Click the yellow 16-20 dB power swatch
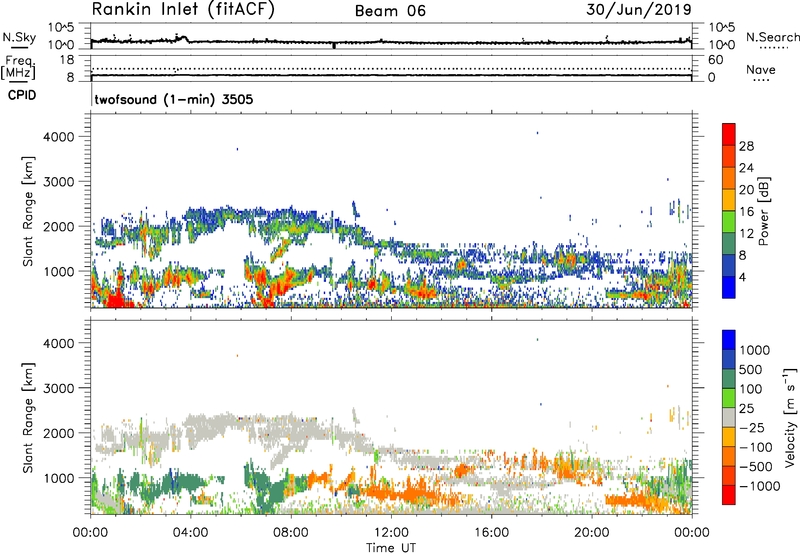The width and height of the screenshot is (800, 554). pyautogui.click(x=729, y=199)
